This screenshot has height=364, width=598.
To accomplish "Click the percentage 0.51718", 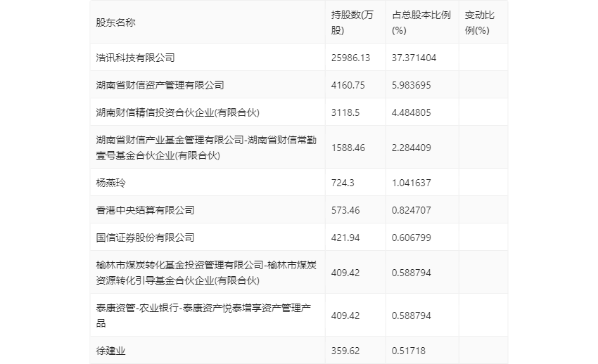I will [x=409, y=351].
